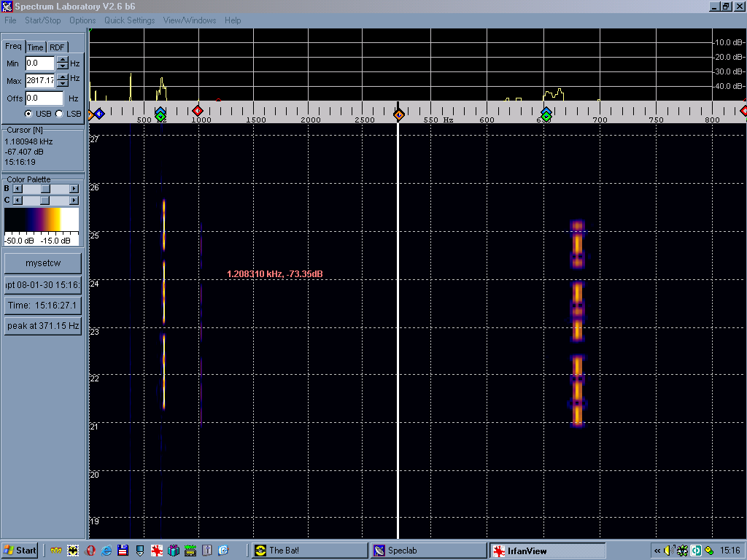The image size is (747, 560).
Task: Click the green diamond marker left of 1000 Hz
Action: click(x=160, y=116)
